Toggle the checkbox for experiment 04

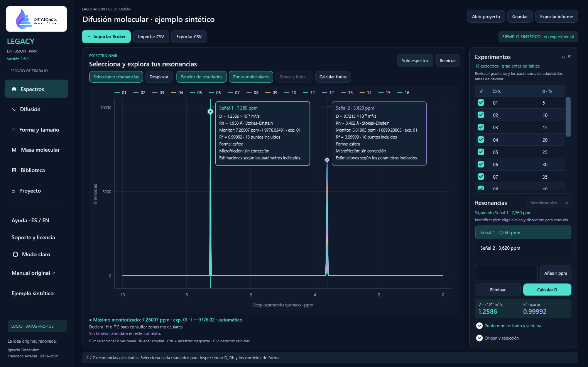481,140
